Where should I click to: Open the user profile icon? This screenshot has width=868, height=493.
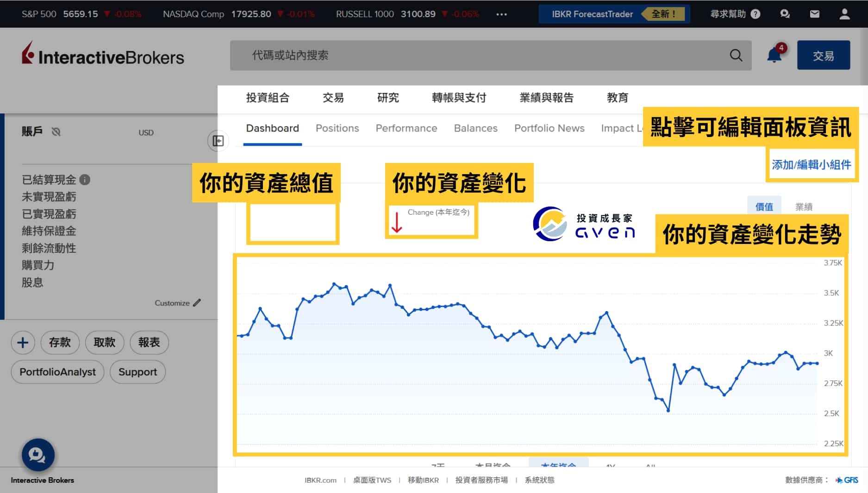coord(844,14)
